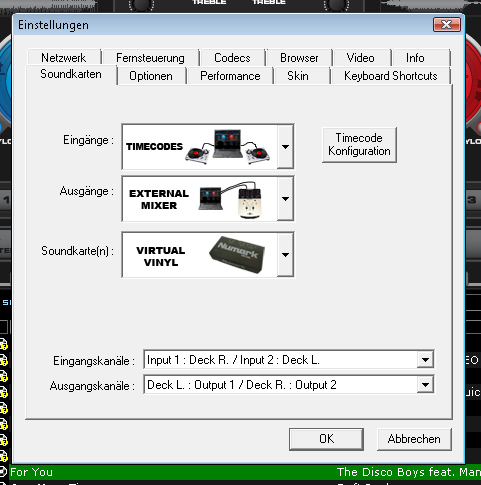
Task: Switch to the Netzwerk tab
Action: 64,57
